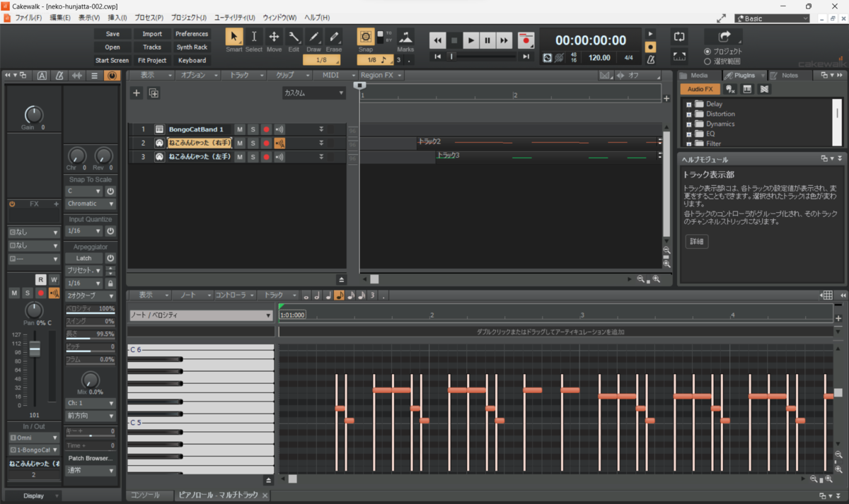Viewport: 849px width, 504px height.
Task: Pause the transport
Action: point(487,41)
